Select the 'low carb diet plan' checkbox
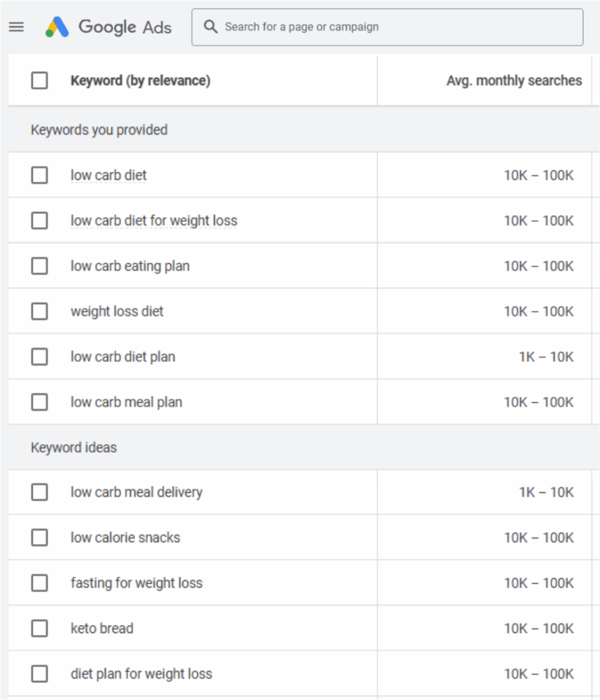The height and width of the screenshot is (700, 600). 40,357
